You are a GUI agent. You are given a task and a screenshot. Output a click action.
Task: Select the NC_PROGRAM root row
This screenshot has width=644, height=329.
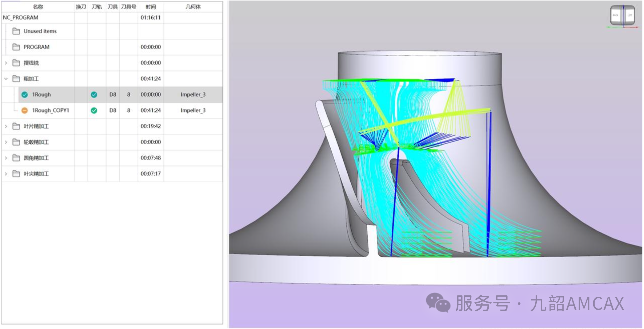[x=21, y=18]
